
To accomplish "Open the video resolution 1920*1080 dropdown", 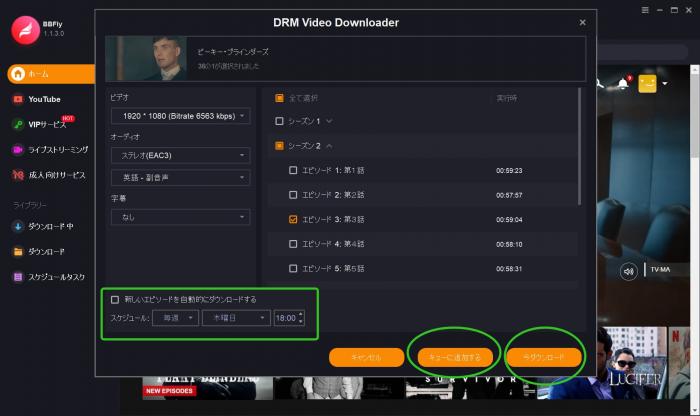I will tap(180, 116).
